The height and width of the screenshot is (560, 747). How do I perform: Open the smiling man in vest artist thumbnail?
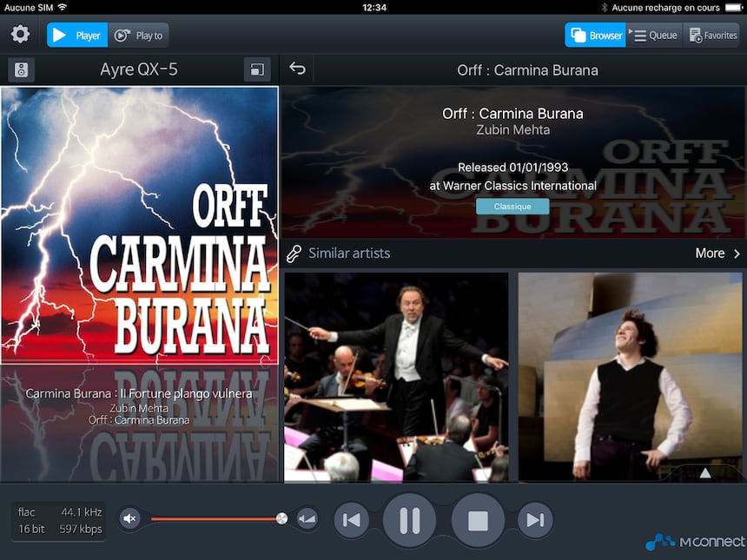tap(630, 377)
